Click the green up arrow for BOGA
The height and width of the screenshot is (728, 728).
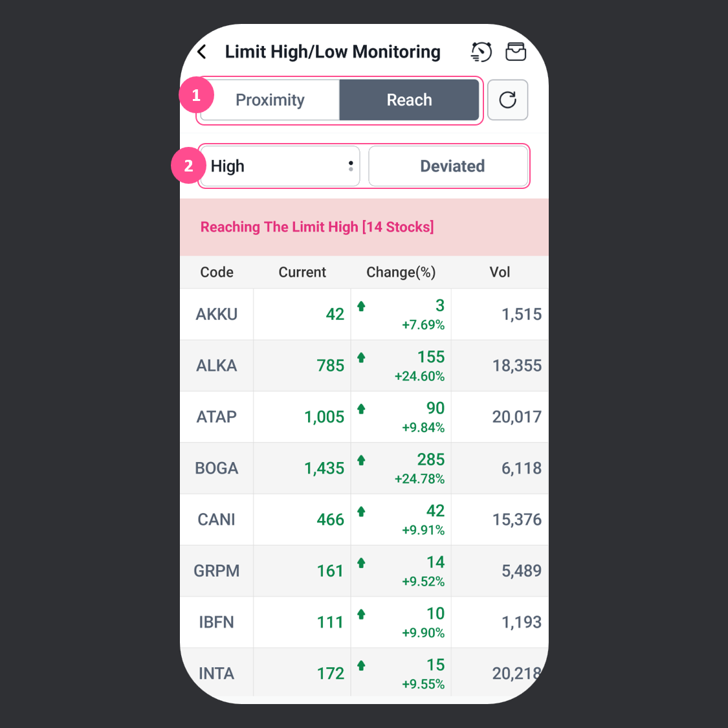(362, 460)
